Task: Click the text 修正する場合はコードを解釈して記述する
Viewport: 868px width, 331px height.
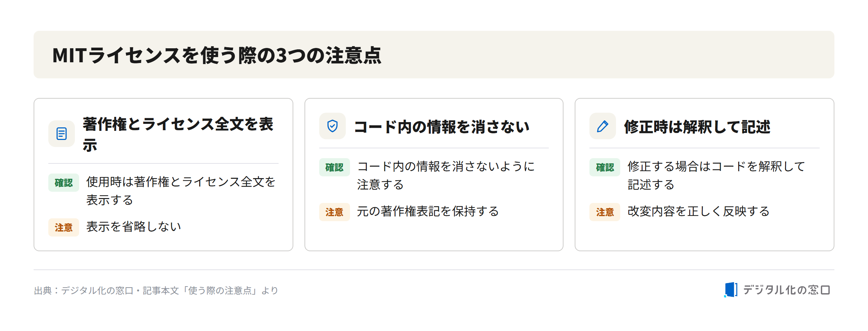Action: (x=716, y=175)
